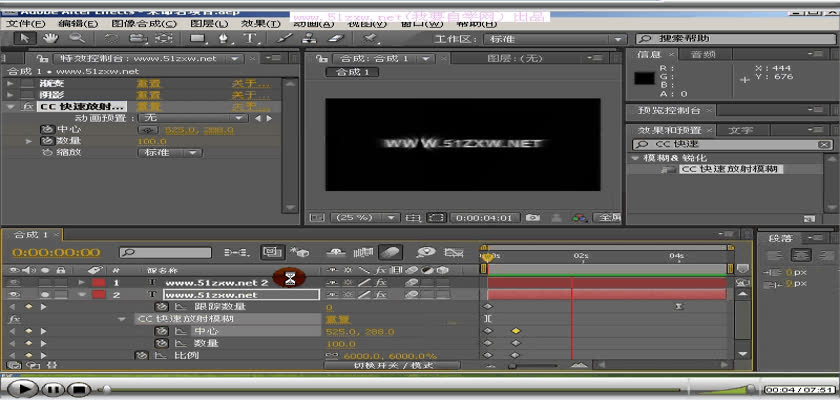The image size is (840, 400).
Task: Toggle live update button in timeline
Action: (x=273, y=252)
